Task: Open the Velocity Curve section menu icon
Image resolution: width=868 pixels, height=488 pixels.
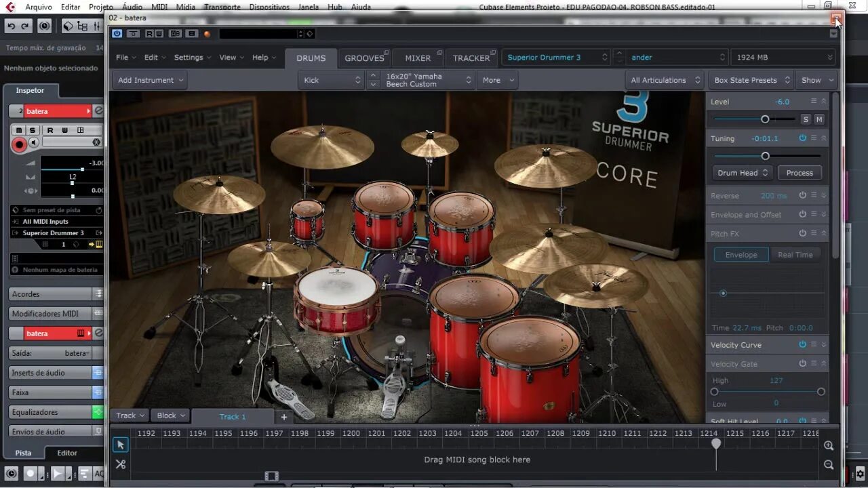Action: [814, 344]
